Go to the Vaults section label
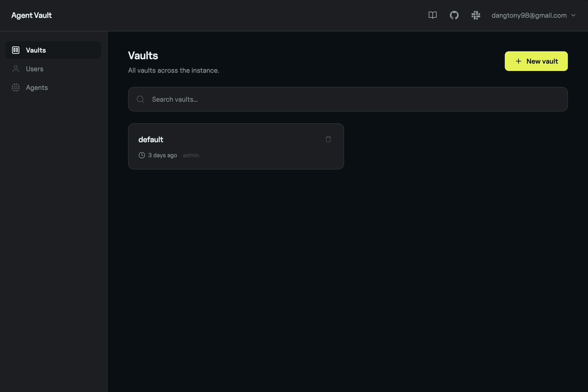Viewport: 588px width, 392px height. [36, 50]
